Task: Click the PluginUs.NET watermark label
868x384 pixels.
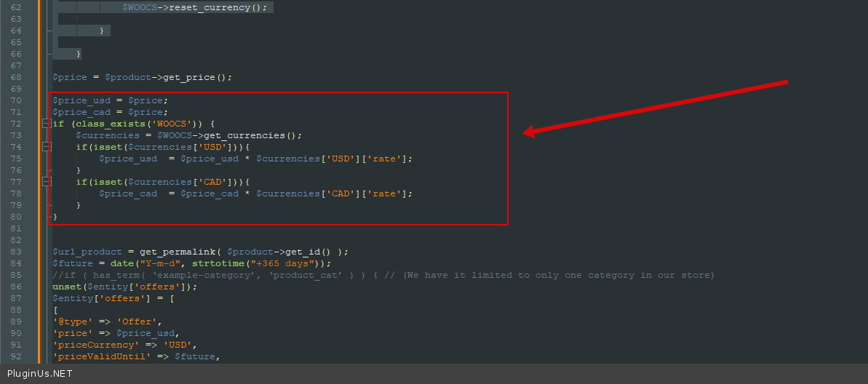Action: pyautogui.click(x=39, y=374)
